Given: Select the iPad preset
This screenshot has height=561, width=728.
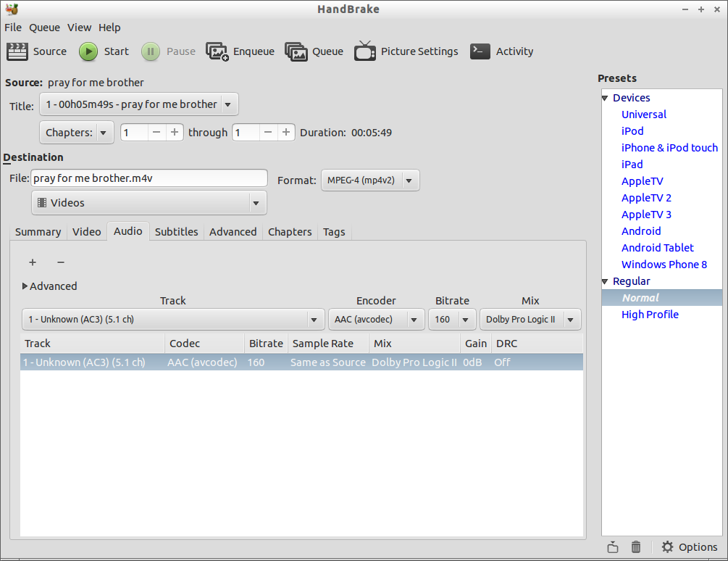Looking at the screenshot, I should [x=632, y=165].
